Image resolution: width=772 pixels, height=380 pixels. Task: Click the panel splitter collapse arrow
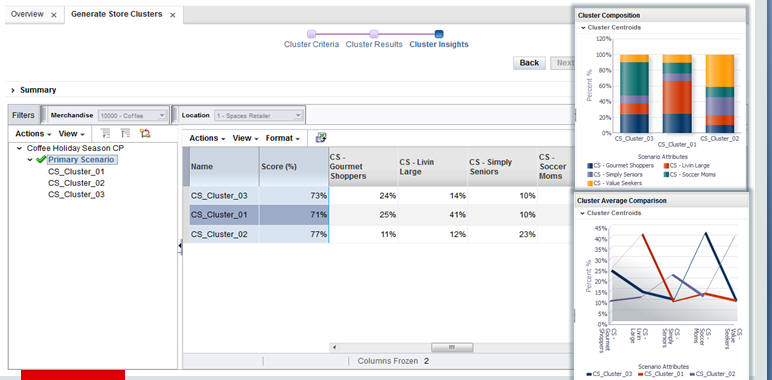coord(180,245)
